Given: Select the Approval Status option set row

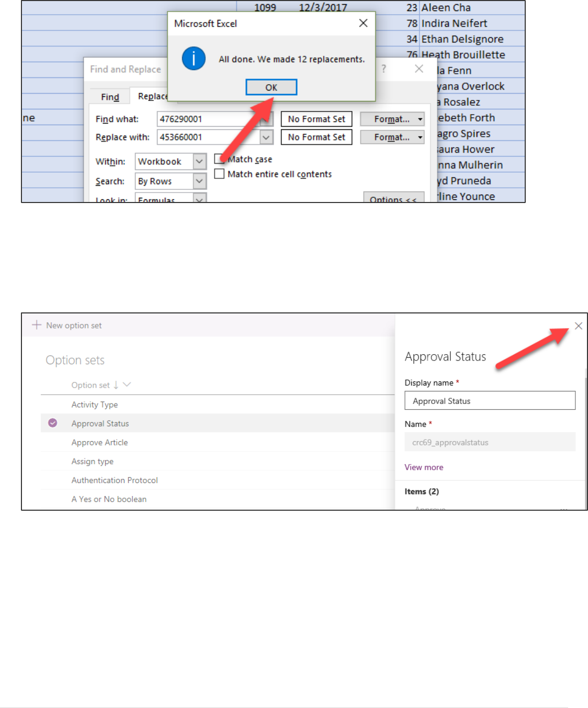Looking at the screenshot, I should [218, 423].
